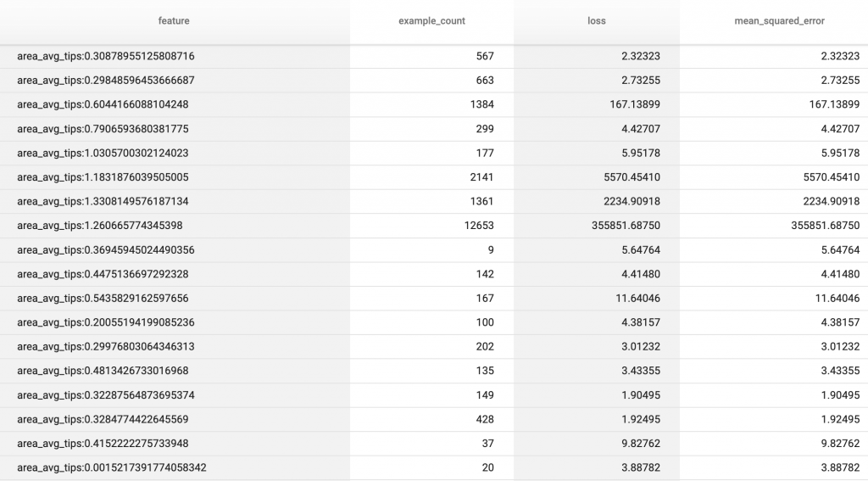The image size is (868, 481).
Task: Click the loss value 355851.68750
Action: (626, 226)
